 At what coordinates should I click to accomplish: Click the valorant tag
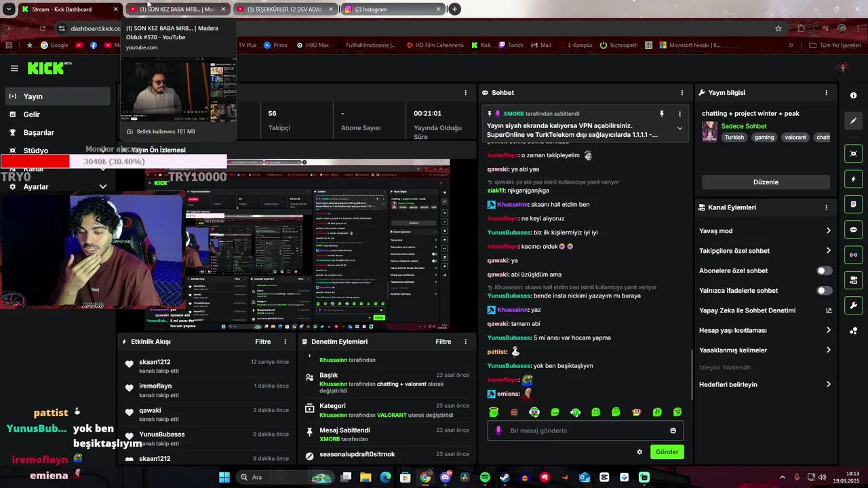(x=795, y=138)
